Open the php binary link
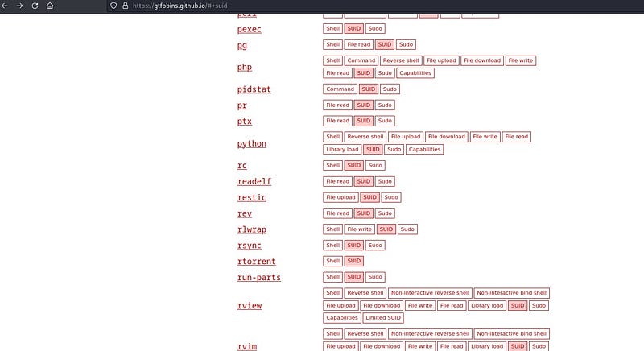This screenshot has width=644, height=351. 245,67
